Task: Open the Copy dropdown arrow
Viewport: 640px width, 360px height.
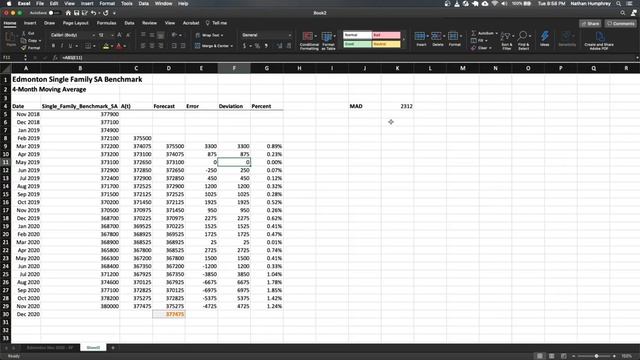Action: [x=40, y=41]
